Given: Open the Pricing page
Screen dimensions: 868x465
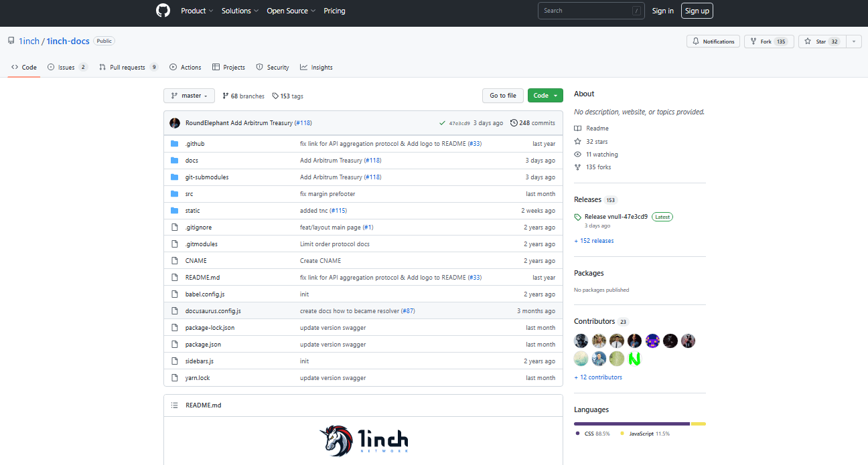Looking at the screenshot, I should tap(334, 11).
